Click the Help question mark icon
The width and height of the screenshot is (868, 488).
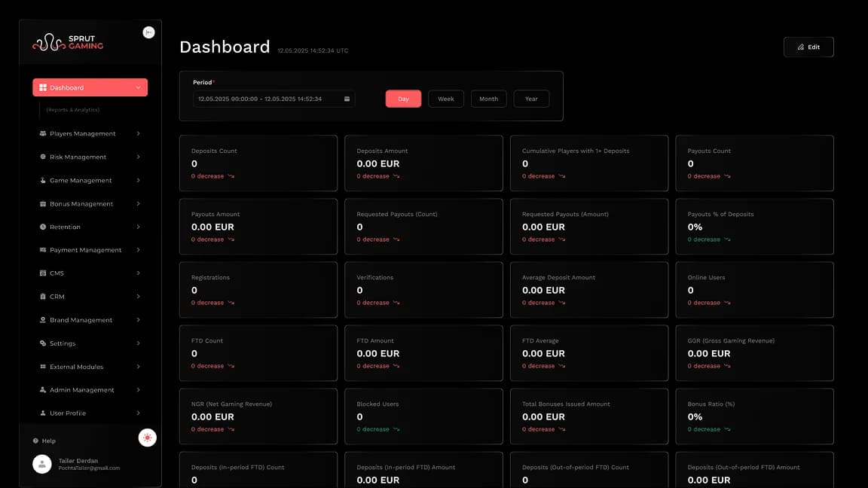pos(35,441)
